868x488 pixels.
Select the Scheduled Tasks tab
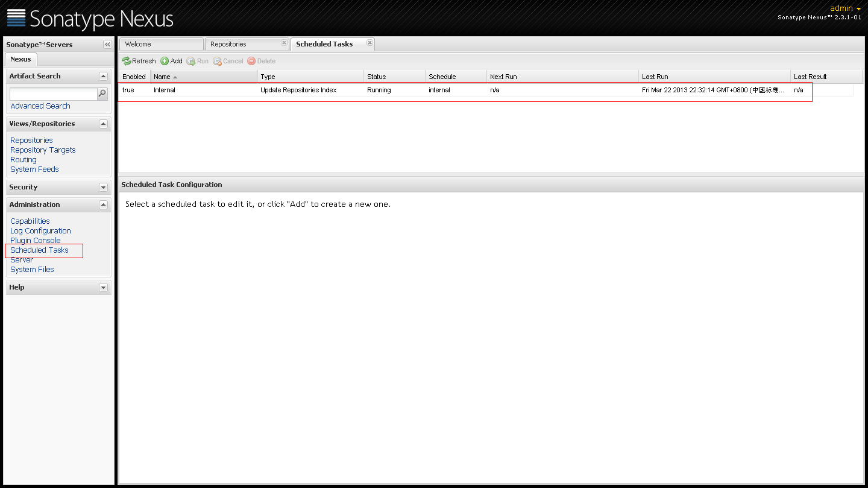coord(332,44)
